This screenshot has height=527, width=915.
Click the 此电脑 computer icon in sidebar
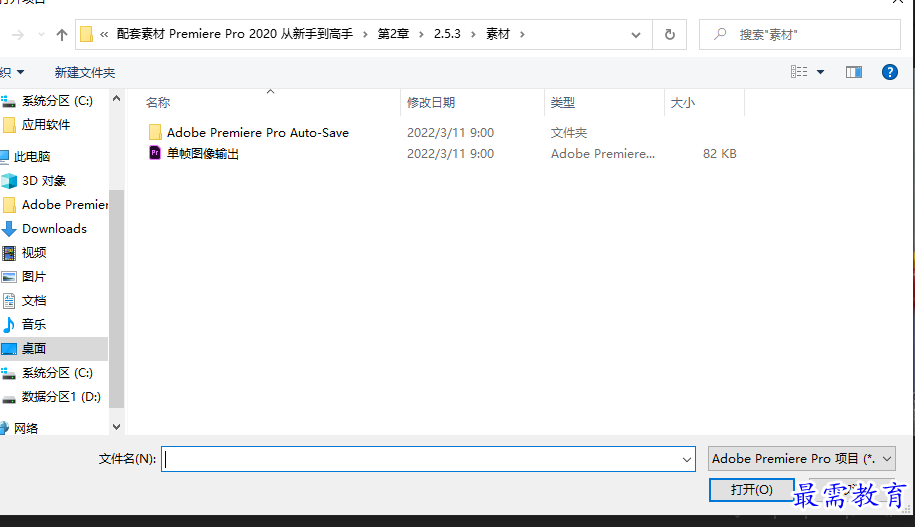(x=5, y=156)
